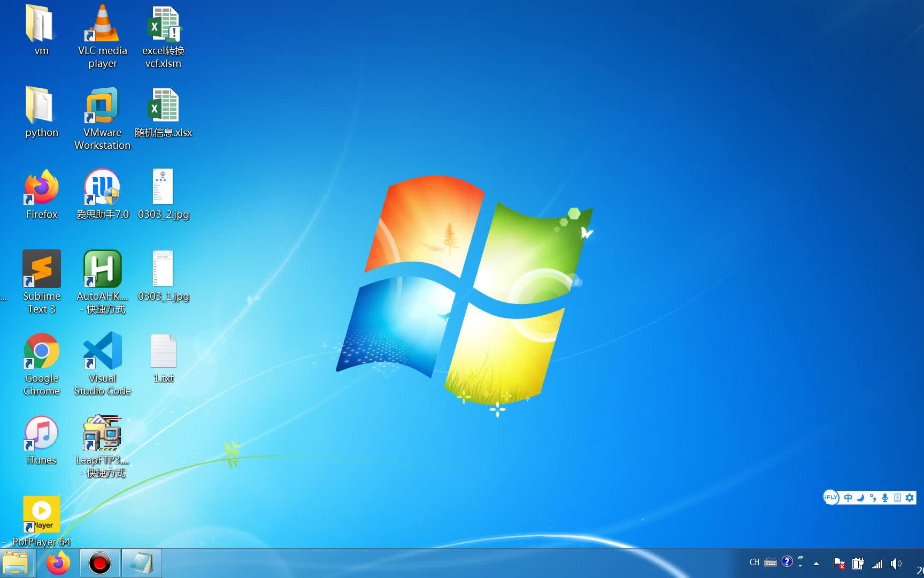Open the network signal icon in tray
924x578 pixels.
(877, 564)
